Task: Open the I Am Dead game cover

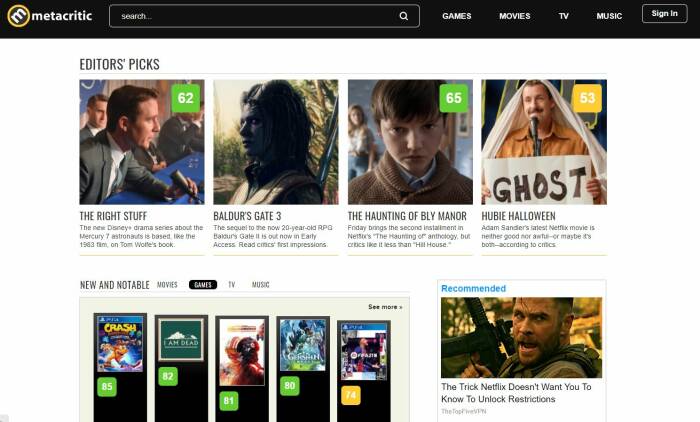Action: pos(181,340)
